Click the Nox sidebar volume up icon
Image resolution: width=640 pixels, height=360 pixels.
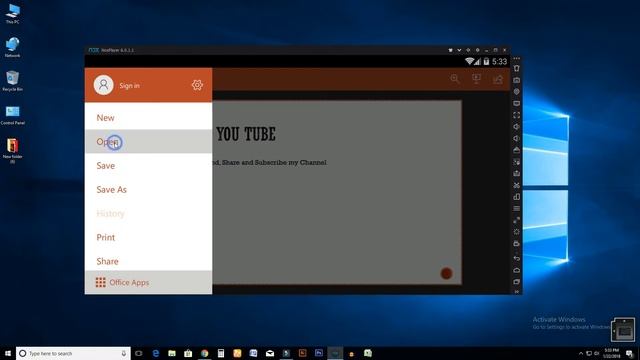(517, 127)
